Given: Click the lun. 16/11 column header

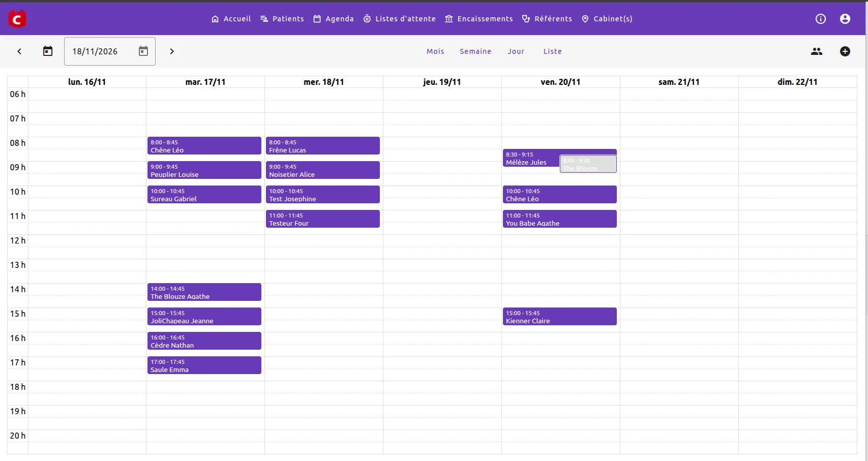Looking at the screenshot, I should pyautogui.click(x=87, y=82).
